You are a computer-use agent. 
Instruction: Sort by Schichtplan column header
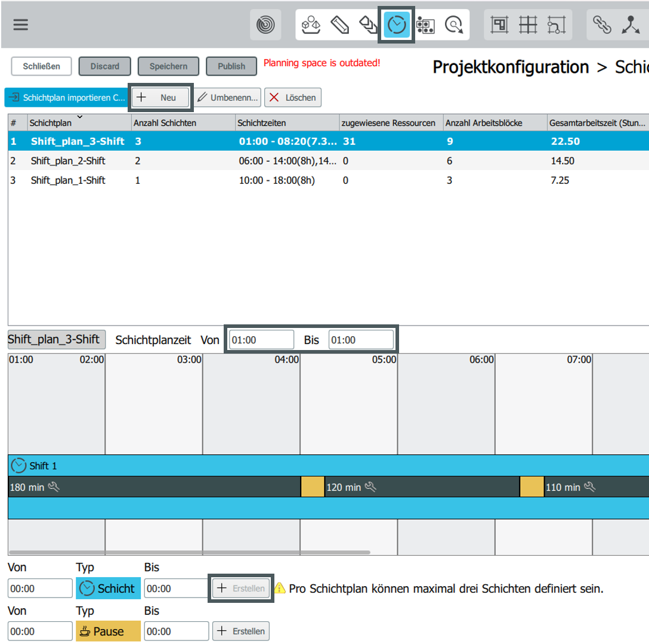tap(79, 123)
